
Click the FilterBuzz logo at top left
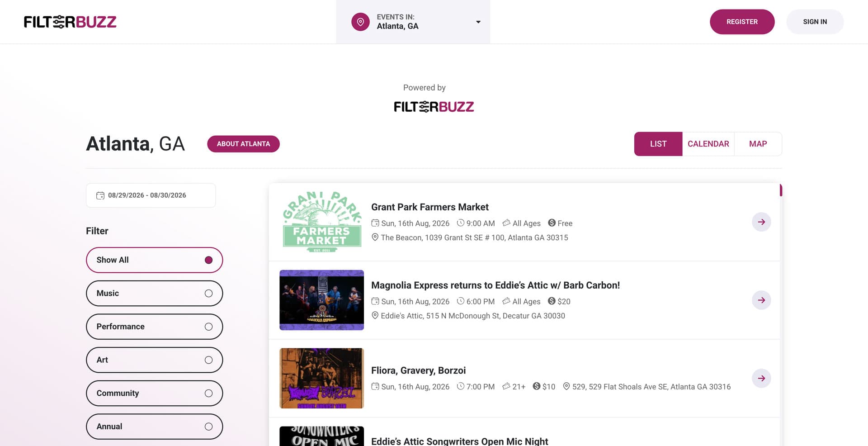[70, 22]
